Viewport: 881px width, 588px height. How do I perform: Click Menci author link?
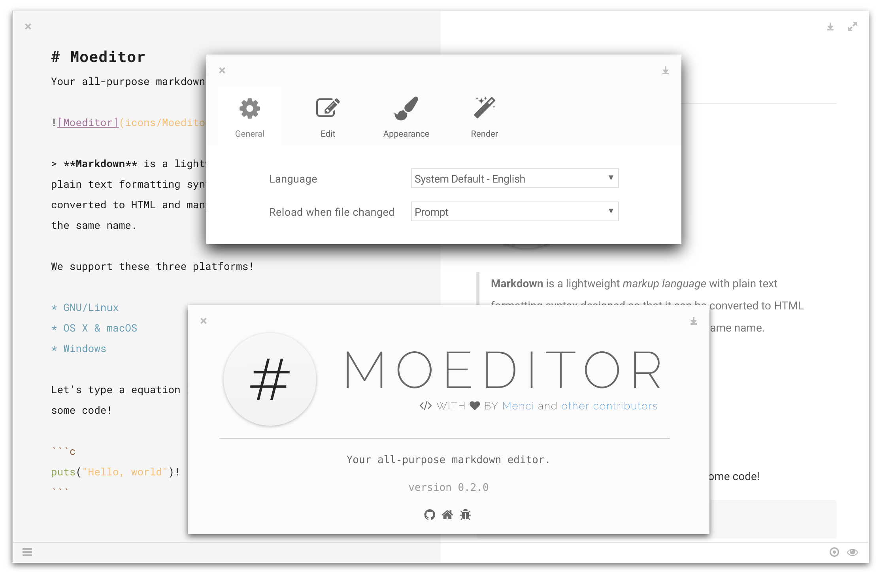click(518, 405)
